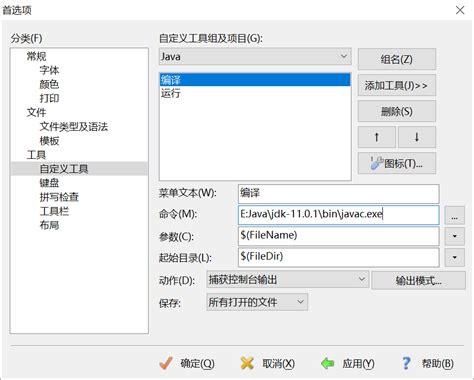Click the 确定(Q) checkmark button
The height and width of the screenshot is (380, 474).
coord(187,363)
